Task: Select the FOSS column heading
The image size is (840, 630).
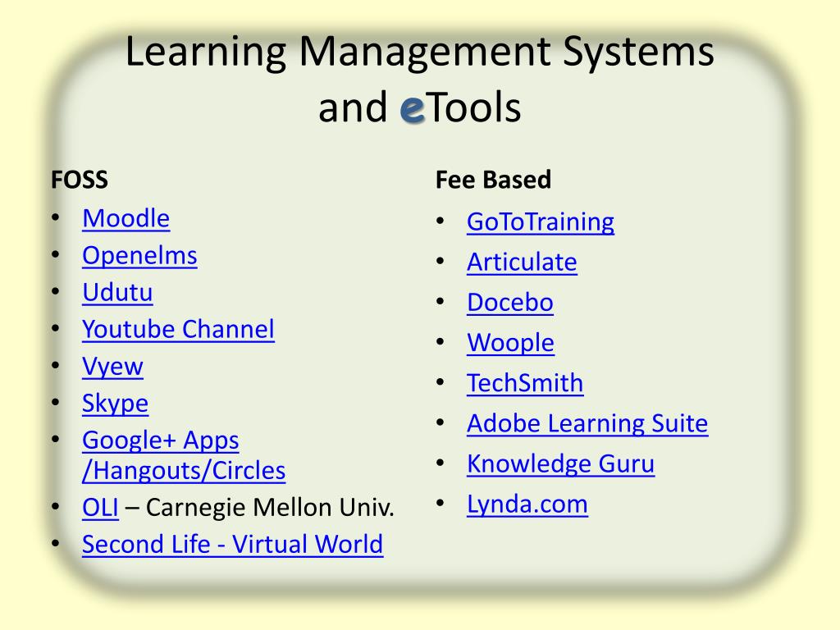Action: point(80,180)
